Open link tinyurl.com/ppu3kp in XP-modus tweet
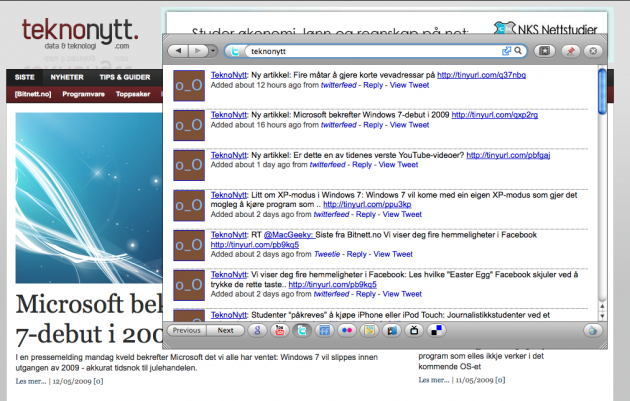The width and height of the screenshot is (630, 401). pyautogui.click(x=367, y=205)
